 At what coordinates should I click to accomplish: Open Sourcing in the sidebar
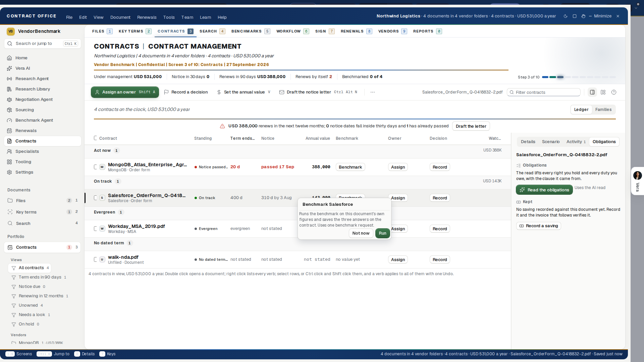tap(43, 110)
